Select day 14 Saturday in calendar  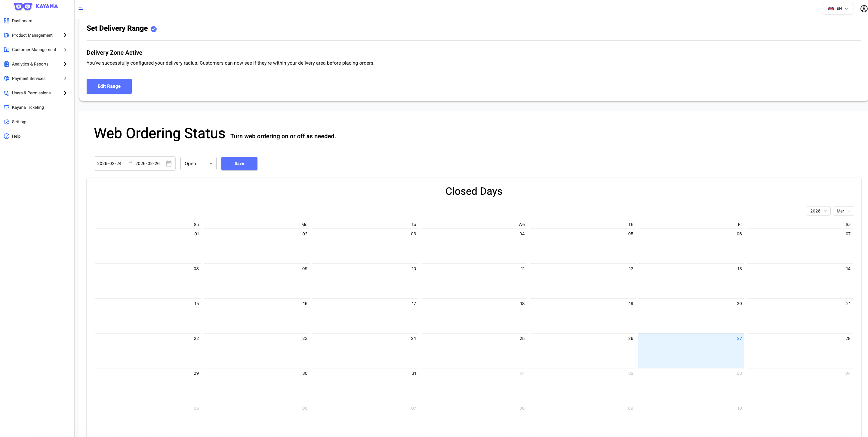point(800,281)
